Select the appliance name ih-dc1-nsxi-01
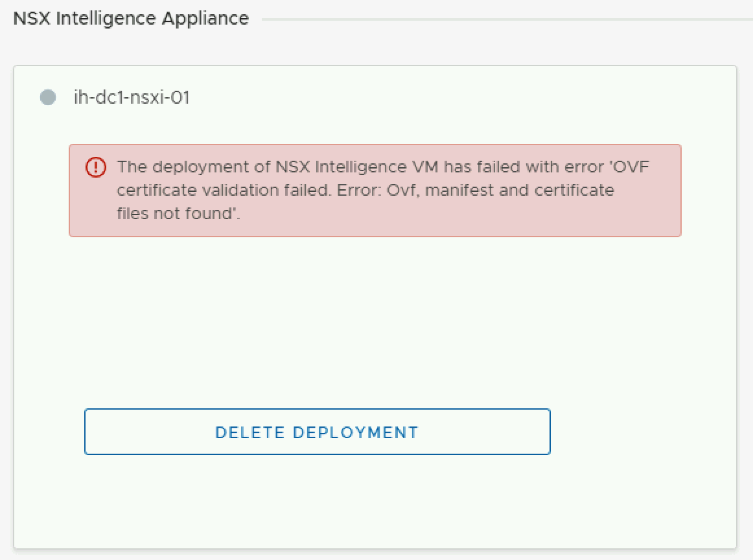This screenshot has height=560, width=753. pos(132,98)
